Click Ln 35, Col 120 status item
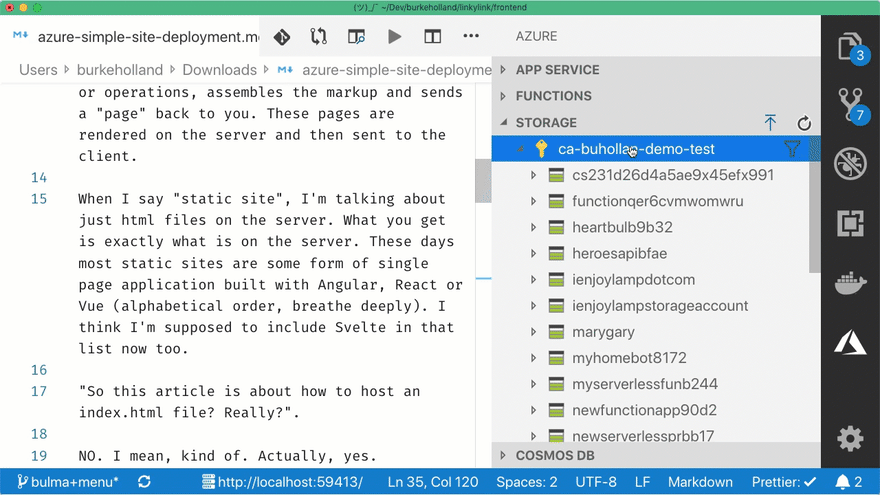This screenshot has height=495, width=880. (433, 482)
